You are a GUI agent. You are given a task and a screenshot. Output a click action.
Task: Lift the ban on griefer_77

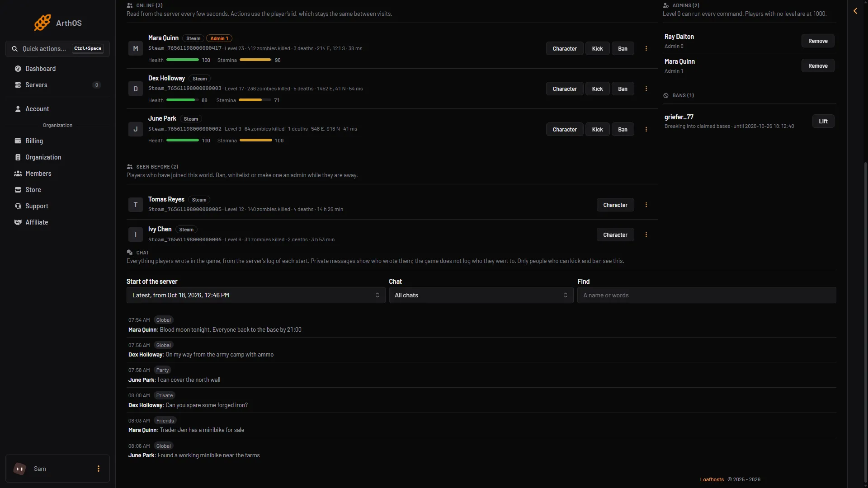point(823,121)
